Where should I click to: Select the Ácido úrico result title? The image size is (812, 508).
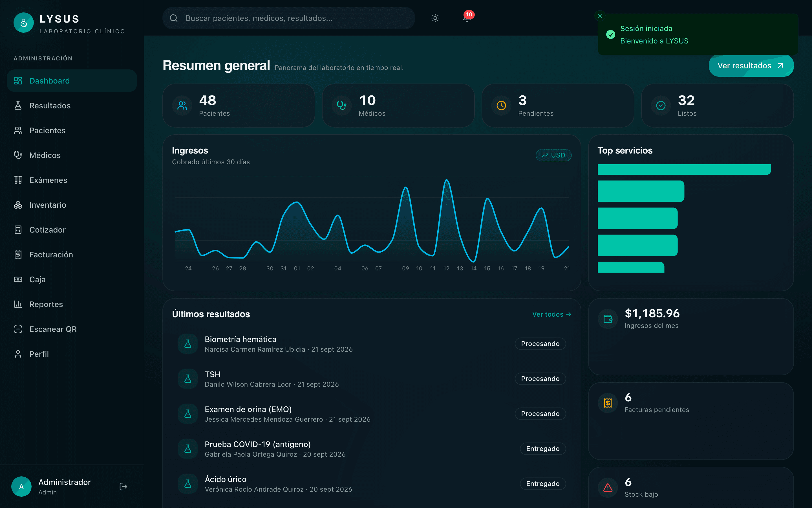click(x=226, y=479)
